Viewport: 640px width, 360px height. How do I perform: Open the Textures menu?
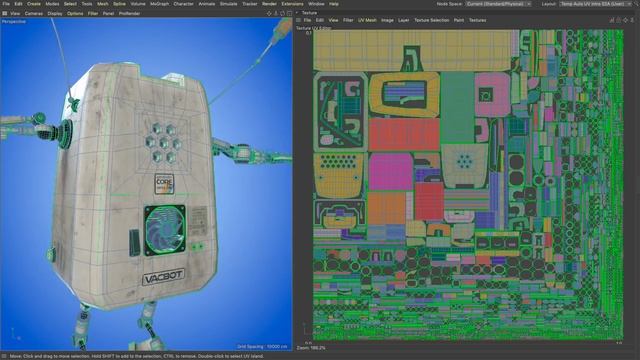[478, 20]
